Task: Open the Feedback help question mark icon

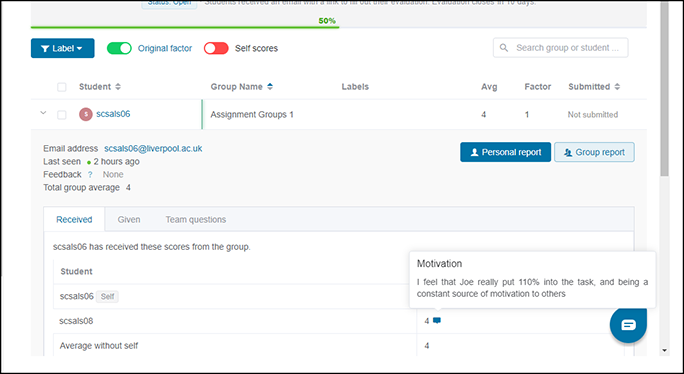Action: pos(90,175)
